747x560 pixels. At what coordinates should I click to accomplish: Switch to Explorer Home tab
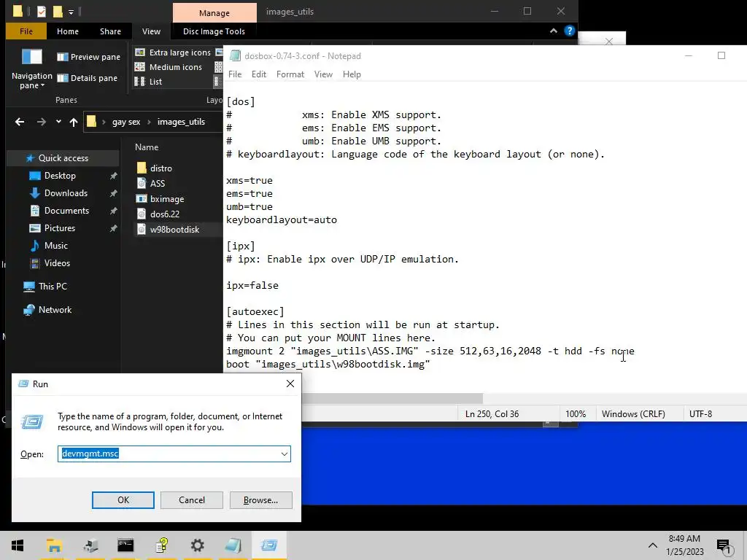68,31
